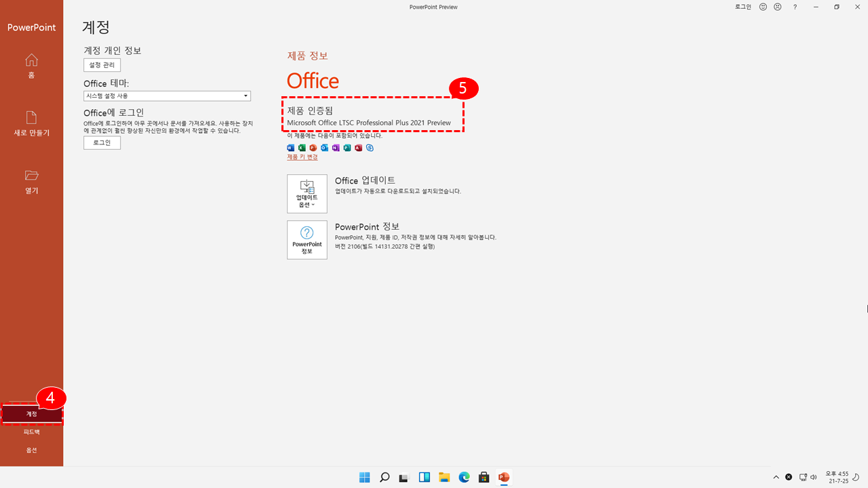Open Task View on the taskbar
Screen dimensions: 868x488
pos(404,477)
